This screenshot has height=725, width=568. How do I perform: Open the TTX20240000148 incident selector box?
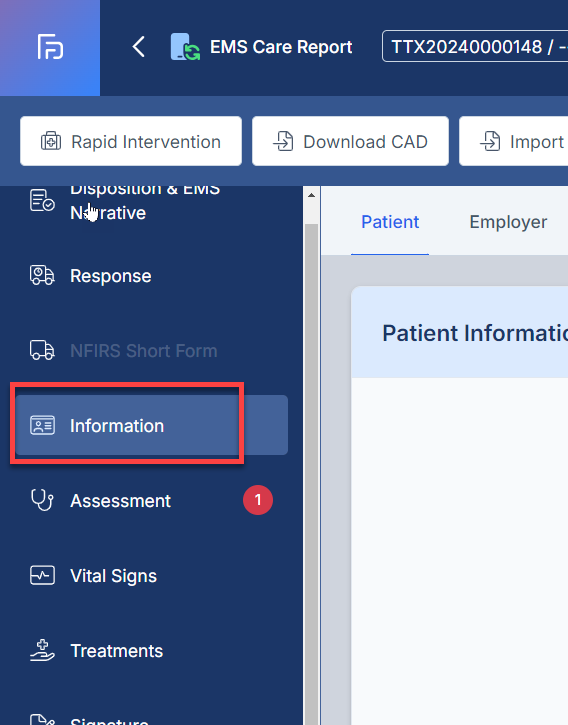point(475,47)
